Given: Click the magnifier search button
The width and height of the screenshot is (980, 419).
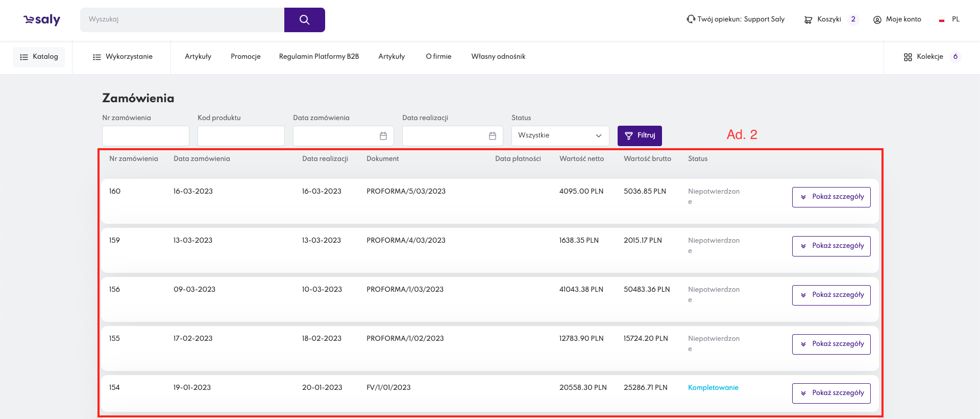Looking at the screenshot, I should (x=304, y=20).
